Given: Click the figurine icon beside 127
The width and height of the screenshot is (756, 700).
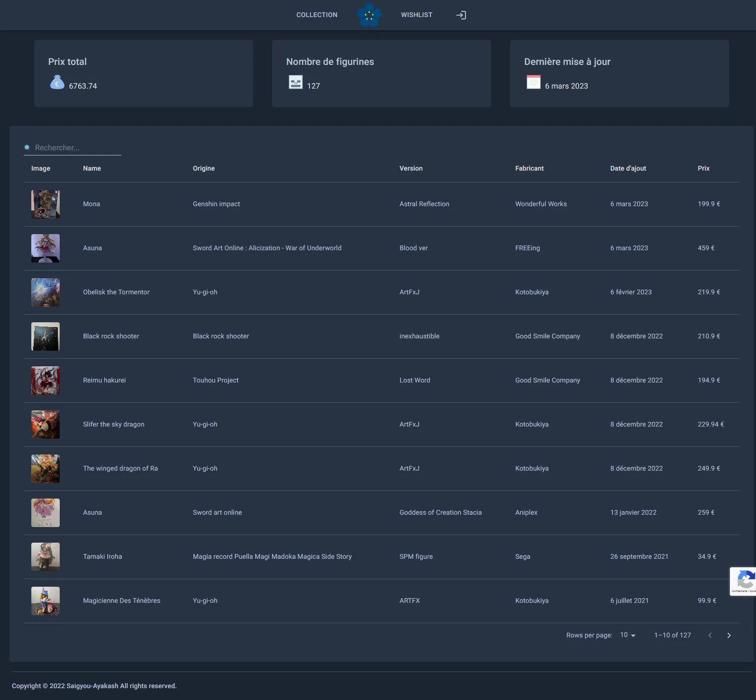Looking at the screenshot, I should [x=296, y=82].
